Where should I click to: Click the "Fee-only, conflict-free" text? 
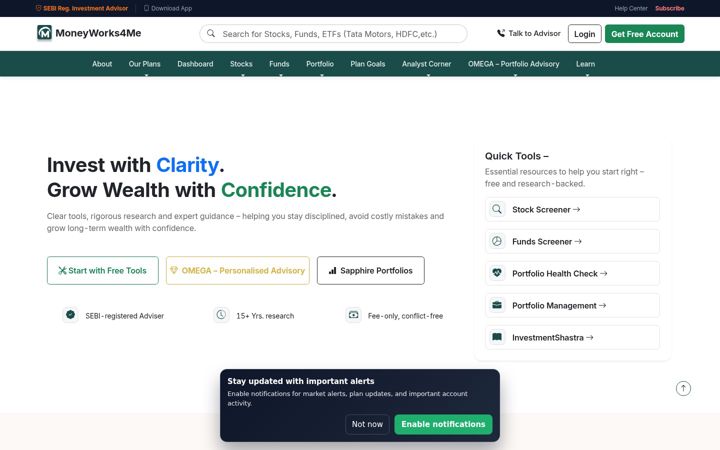pos(405,316)
